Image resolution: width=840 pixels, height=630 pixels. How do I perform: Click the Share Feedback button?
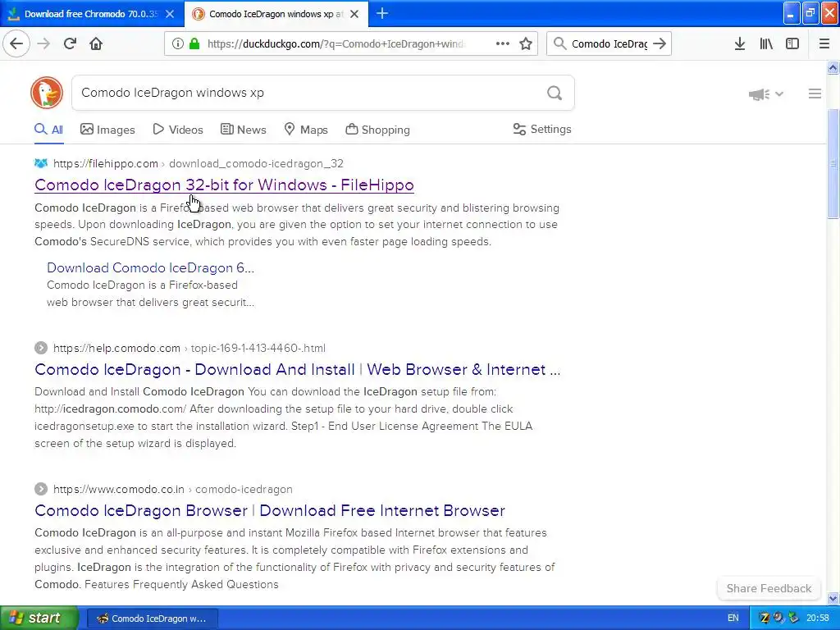pos(769,588)
